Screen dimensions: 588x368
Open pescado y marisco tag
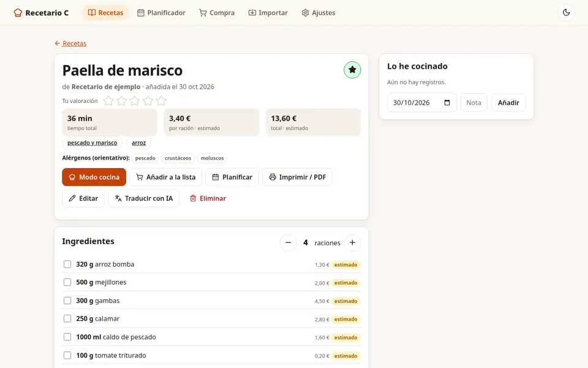click(92, 143)
